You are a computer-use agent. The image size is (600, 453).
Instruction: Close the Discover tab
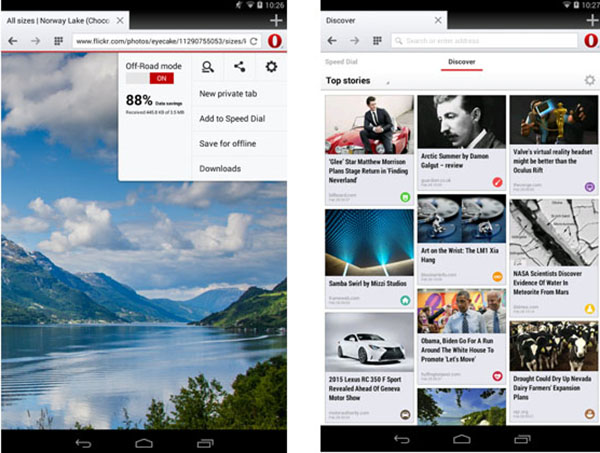pyautogui.click(x=438, y=20)
